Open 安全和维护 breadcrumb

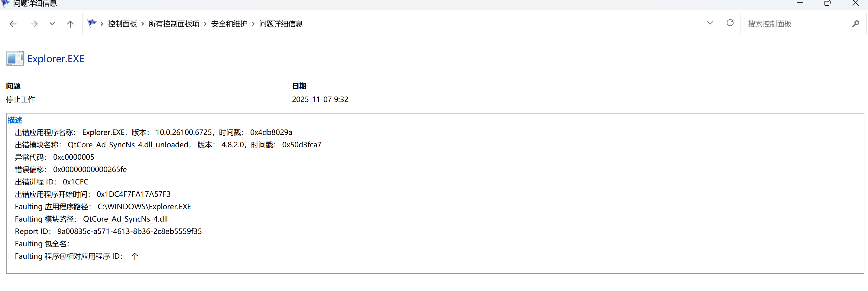click(229, 24)
